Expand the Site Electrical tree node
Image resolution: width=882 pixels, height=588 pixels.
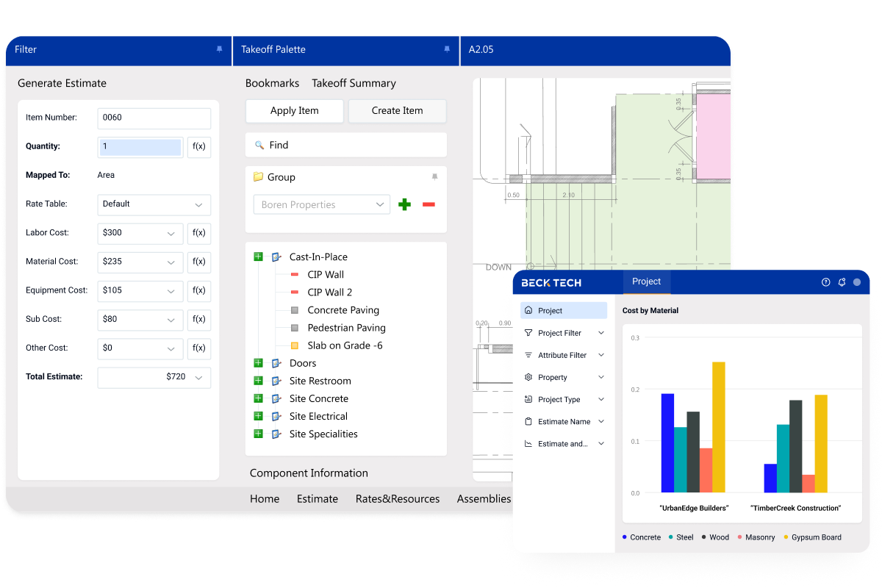point(258,416)
